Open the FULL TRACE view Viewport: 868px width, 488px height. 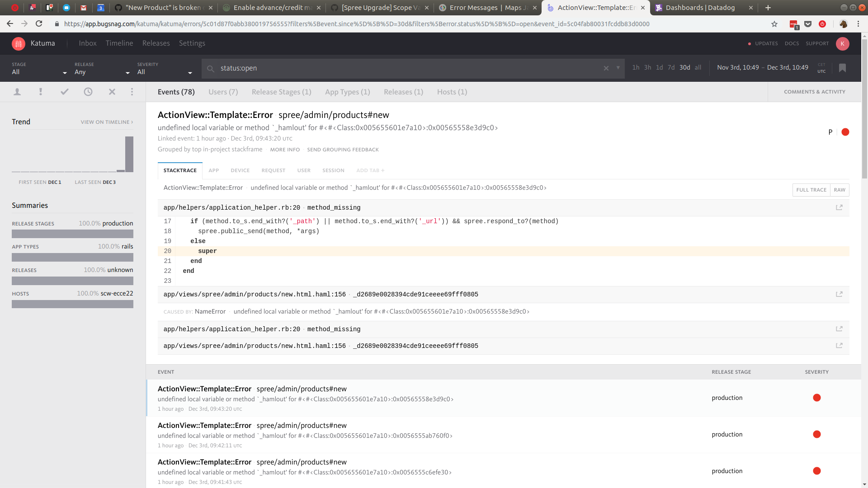pos(811,190)
